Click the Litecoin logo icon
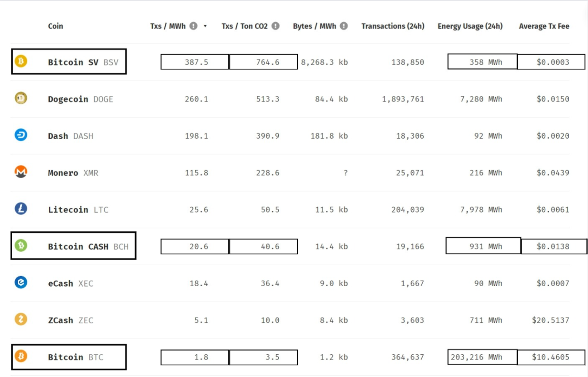The image size is (588, 377). [x=21, y=209]
